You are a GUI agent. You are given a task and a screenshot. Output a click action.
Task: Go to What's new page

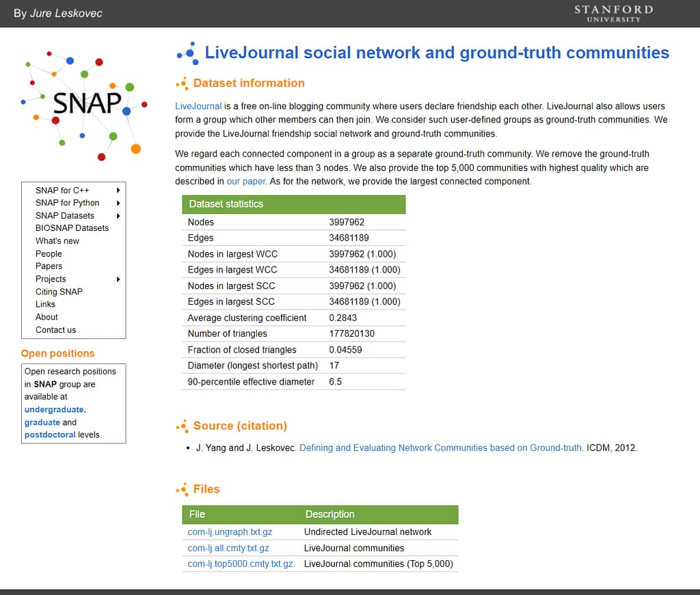(57, 241)
